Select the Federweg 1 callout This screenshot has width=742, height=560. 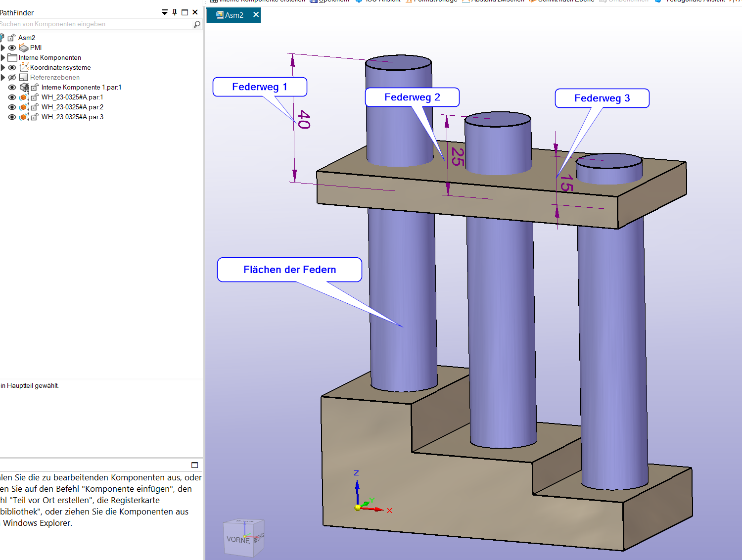pos(260,87)
